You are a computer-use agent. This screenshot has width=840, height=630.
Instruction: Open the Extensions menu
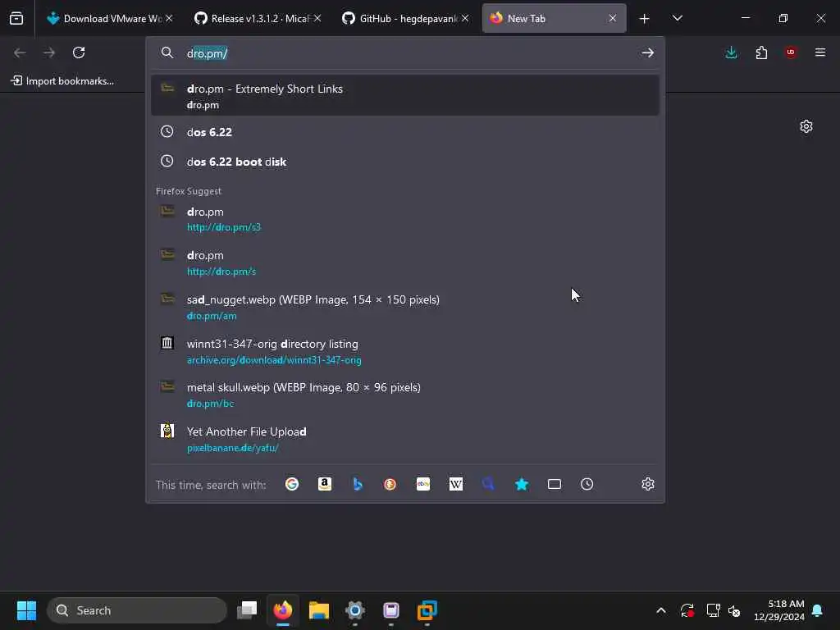coord(761,52)
